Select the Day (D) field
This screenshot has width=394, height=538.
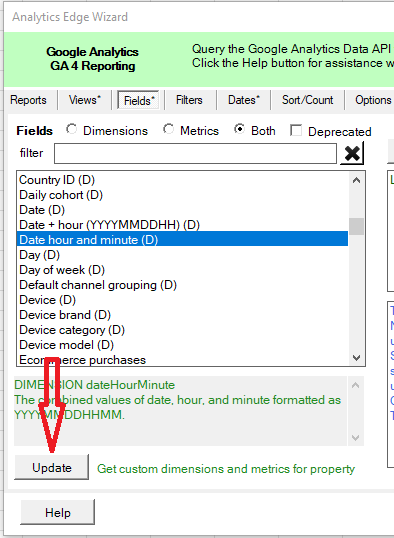click(x=182, y=255)
